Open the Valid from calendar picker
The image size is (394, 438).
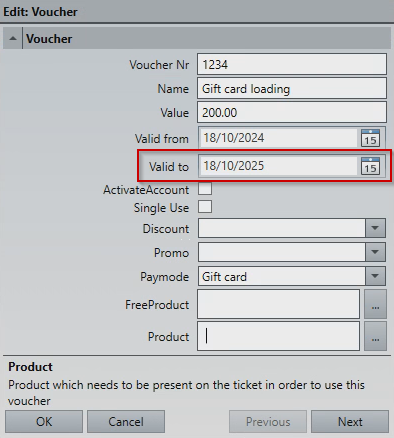[370, 138]
